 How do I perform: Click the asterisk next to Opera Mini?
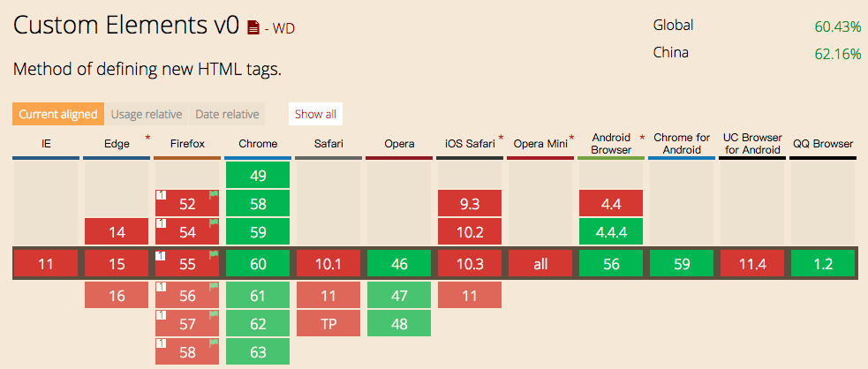click(571, 138)
